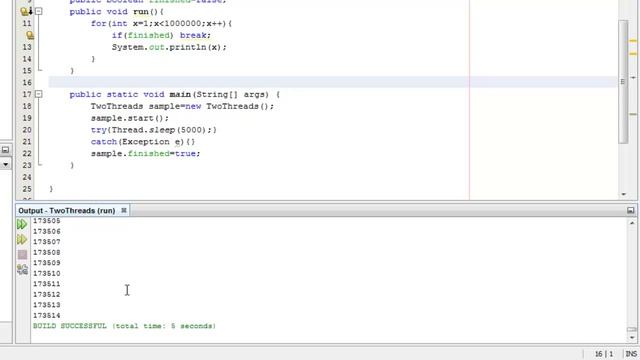Click output line 173510

point(47,273)
